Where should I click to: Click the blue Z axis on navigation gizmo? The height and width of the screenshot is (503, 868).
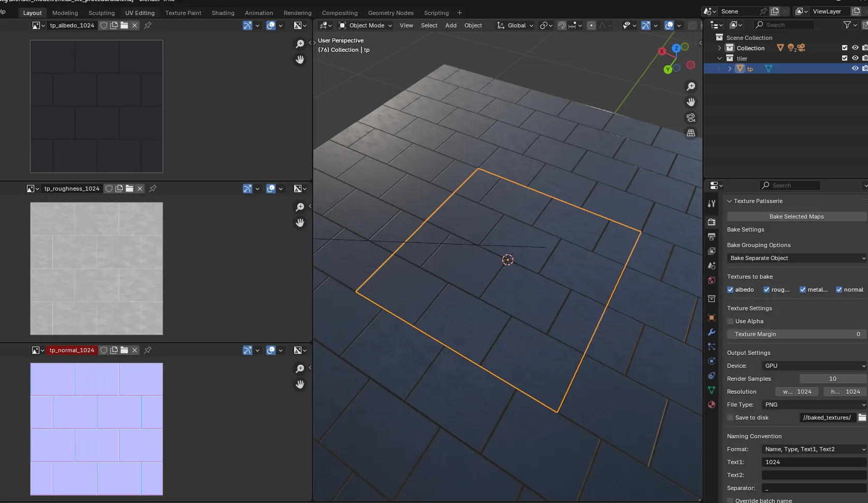(676, 48)
